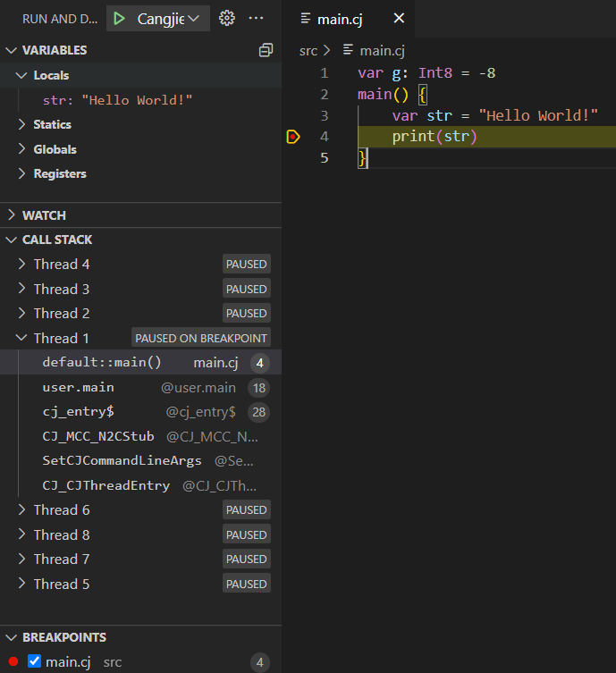Close the main.cj editor tab

(x=399, y=19)
